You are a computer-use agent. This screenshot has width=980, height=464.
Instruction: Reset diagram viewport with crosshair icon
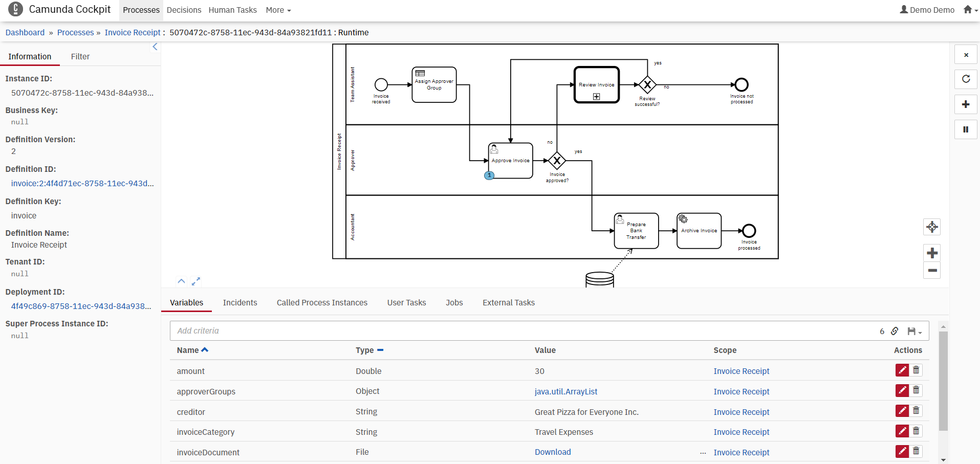932,227
